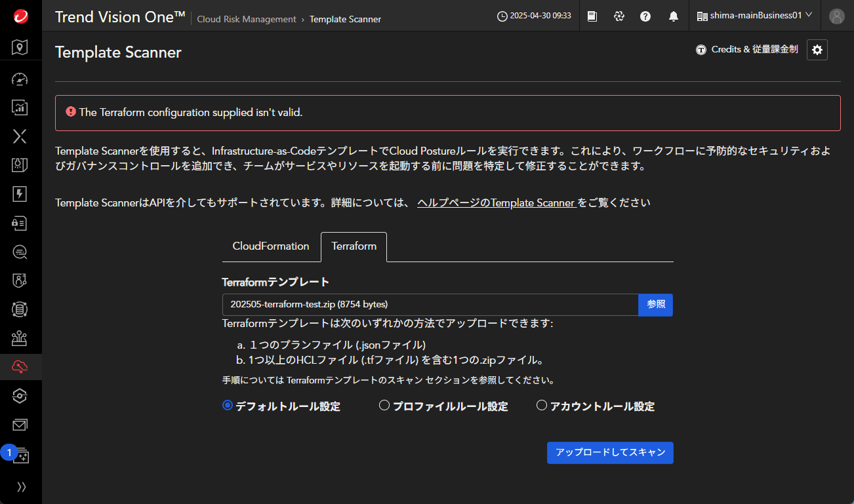Expand the sidebar with double chevron
Screen dimensions: 854x504
tap(22, 486)
